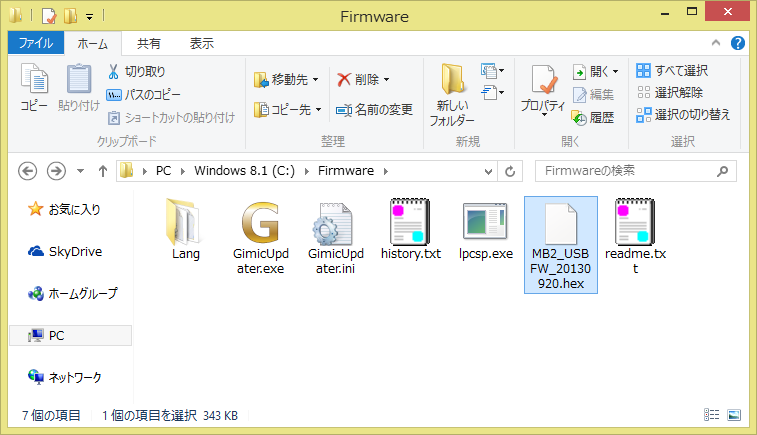Open the 表示 (View) ribbon tab
Image resolution: width=757 pixels, height=435 pixels.
tap(201, 43)
